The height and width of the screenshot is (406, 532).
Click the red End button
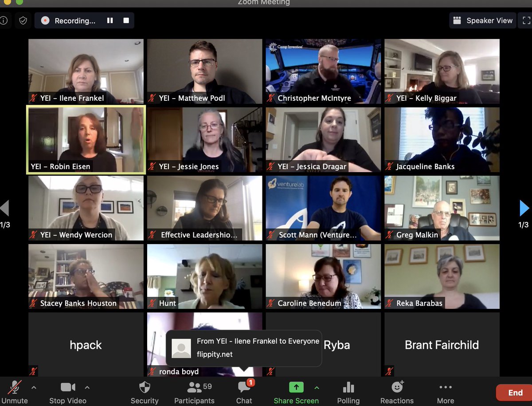514,393
